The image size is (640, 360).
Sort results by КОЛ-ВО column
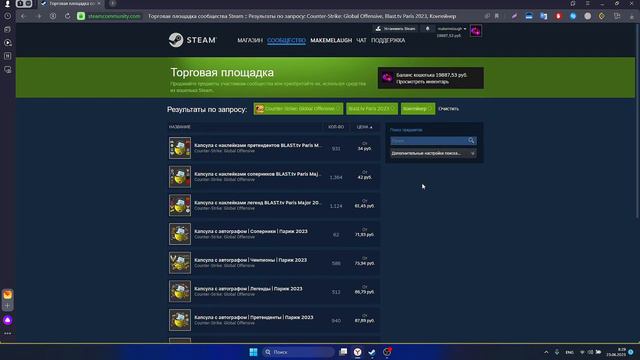[336, 127]
